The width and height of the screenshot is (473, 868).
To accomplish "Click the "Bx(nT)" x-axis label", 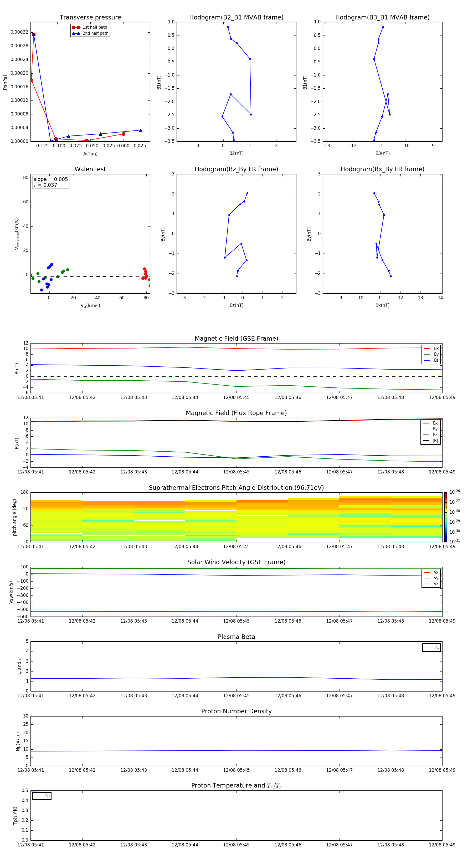I will [382, 305].
